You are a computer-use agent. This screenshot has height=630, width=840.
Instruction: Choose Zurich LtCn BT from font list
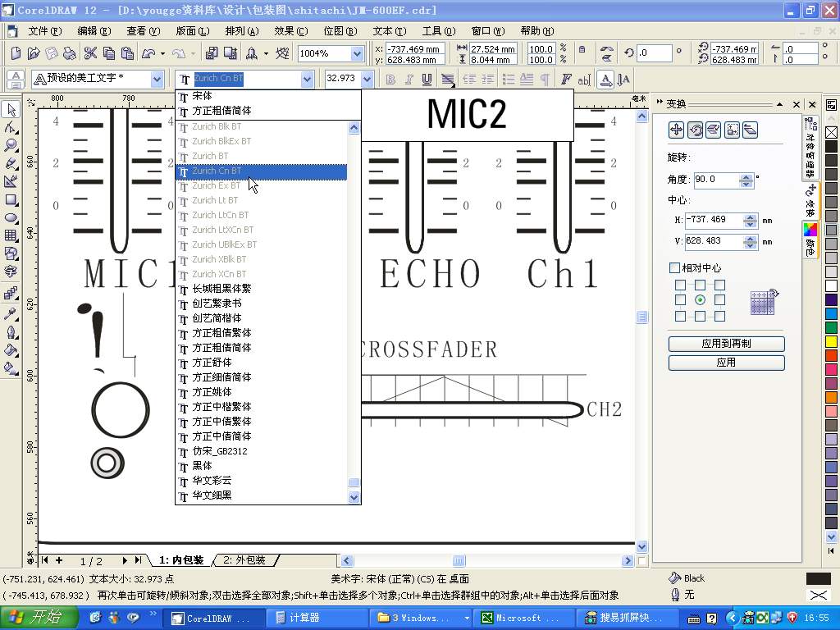tap(262, 215)
